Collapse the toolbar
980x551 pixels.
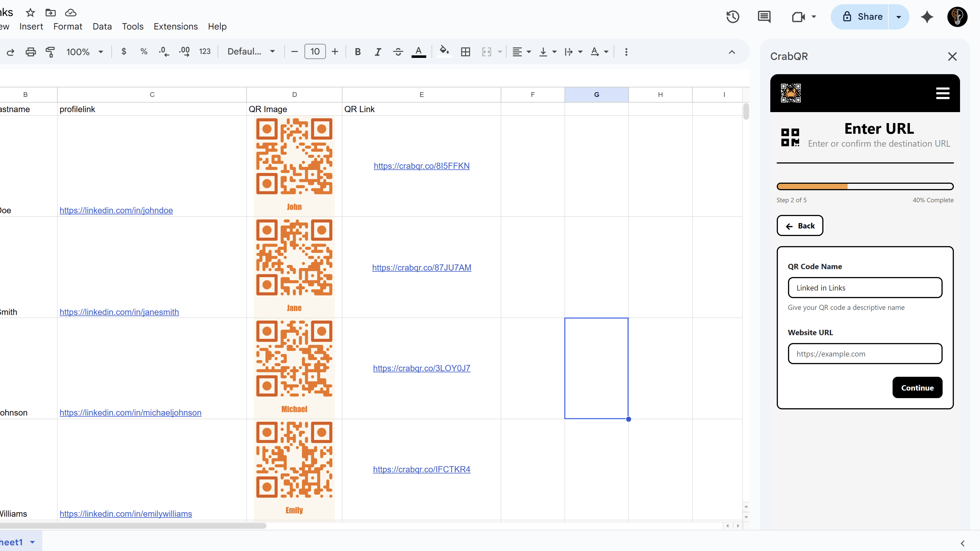(x=731, y=52)
